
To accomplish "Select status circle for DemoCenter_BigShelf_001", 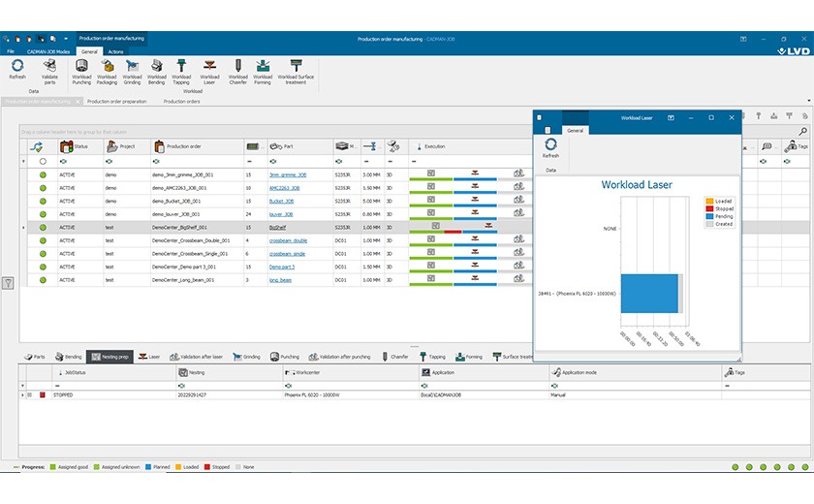I will click(x=43, y=228).
